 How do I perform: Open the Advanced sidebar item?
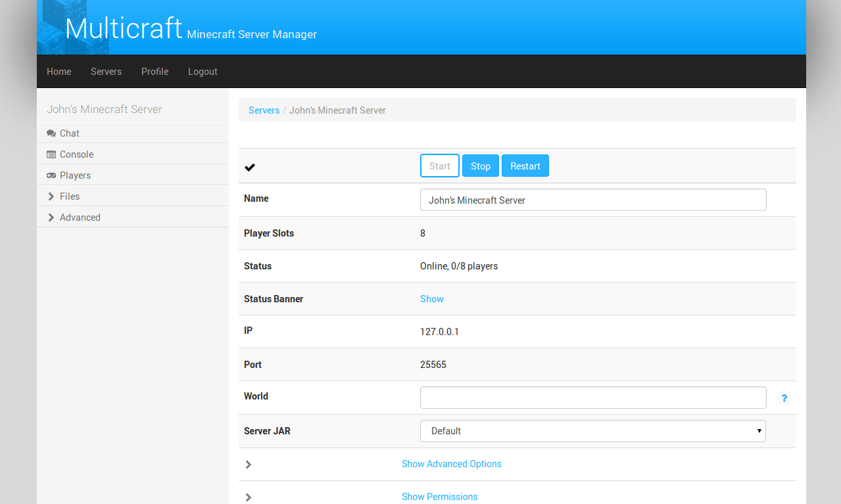point(133,218)
